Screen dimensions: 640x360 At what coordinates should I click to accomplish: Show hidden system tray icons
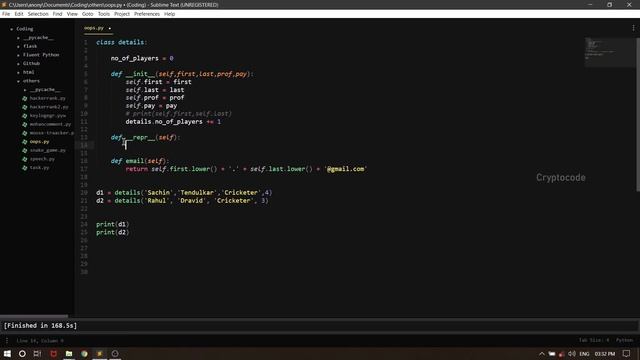542,353
